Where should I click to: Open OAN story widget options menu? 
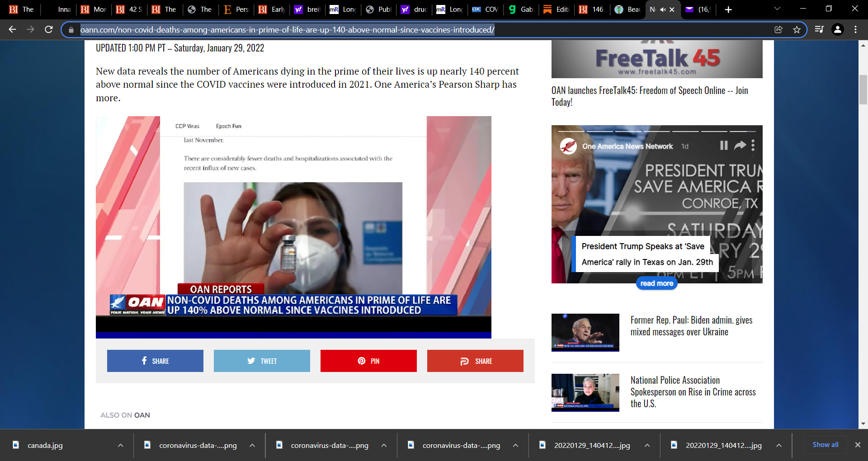tap(753, 145)
